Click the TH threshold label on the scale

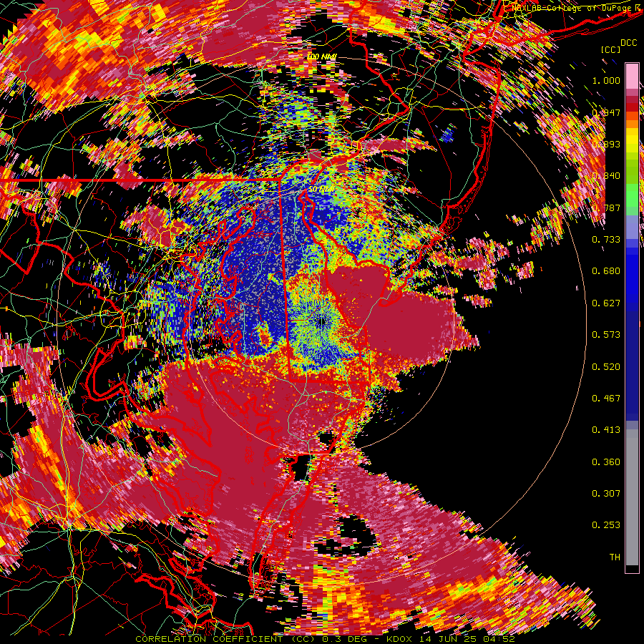pyautogui.click(x=615, y=557)
